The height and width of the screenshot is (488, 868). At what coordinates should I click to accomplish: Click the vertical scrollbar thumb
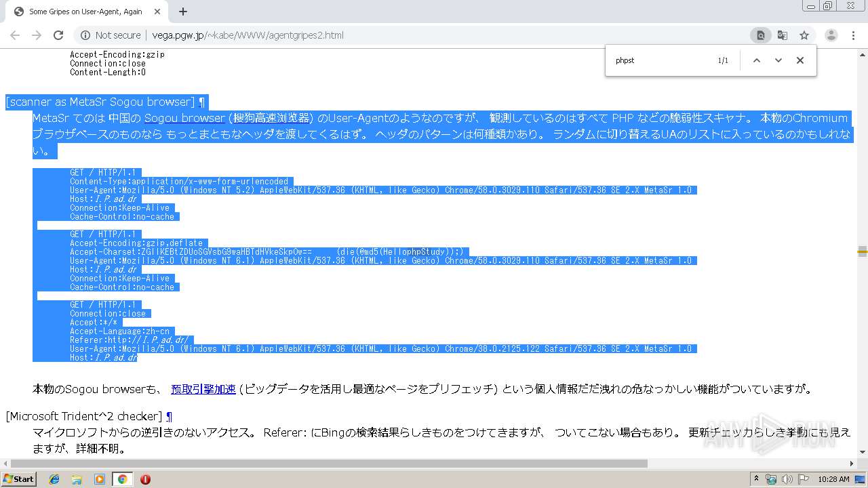tap(863, 251)
